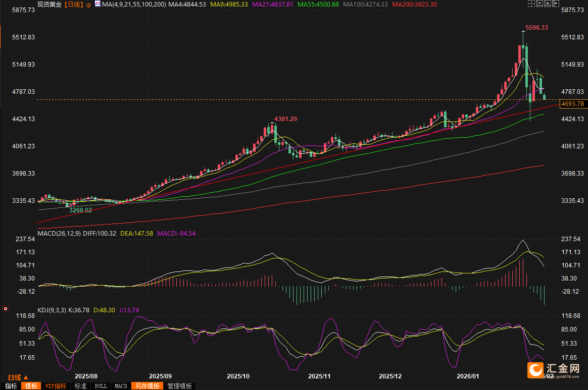Viewport: 588px width, 390px height.
Task: Click the exit arrow icon at top right
Action: (556, 4)
